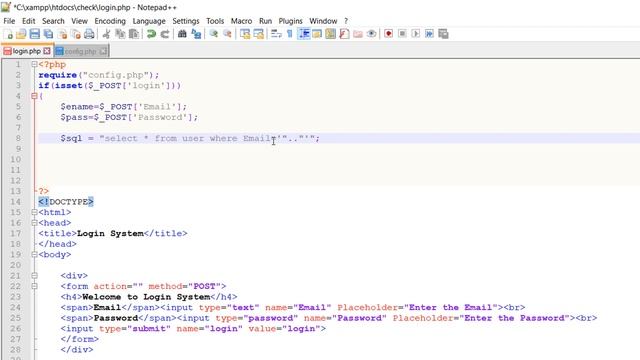
Task: Toggle word wrap in toolbar
Action: [276, 34]
